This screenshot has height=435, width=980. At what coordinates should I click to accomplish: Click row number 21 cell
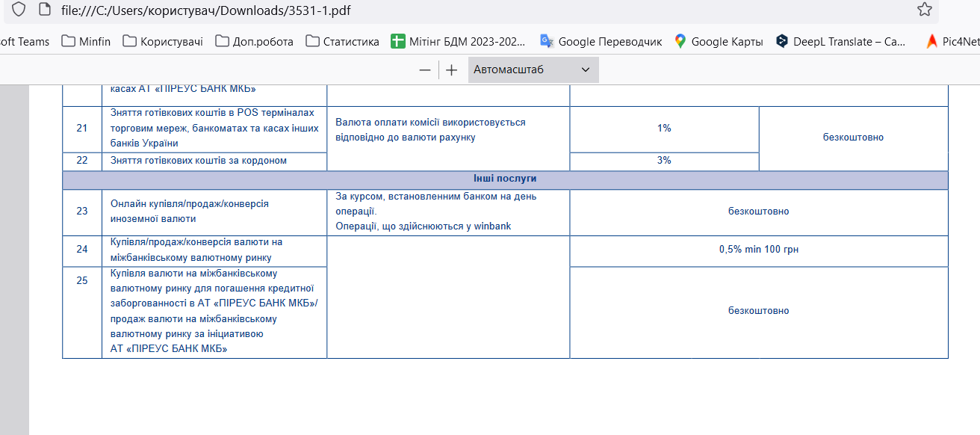[x=82, y=129]
